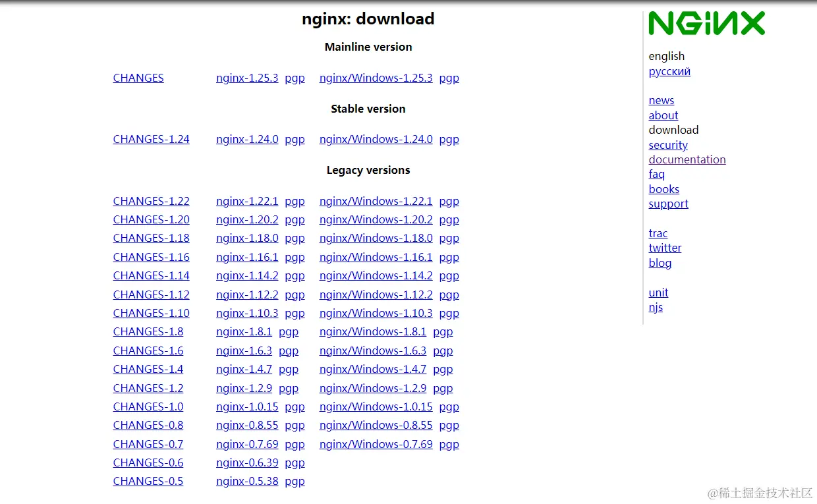
Task: Open pgp signature for nginx/Windows-1.16.1
Action: [449, 257]
